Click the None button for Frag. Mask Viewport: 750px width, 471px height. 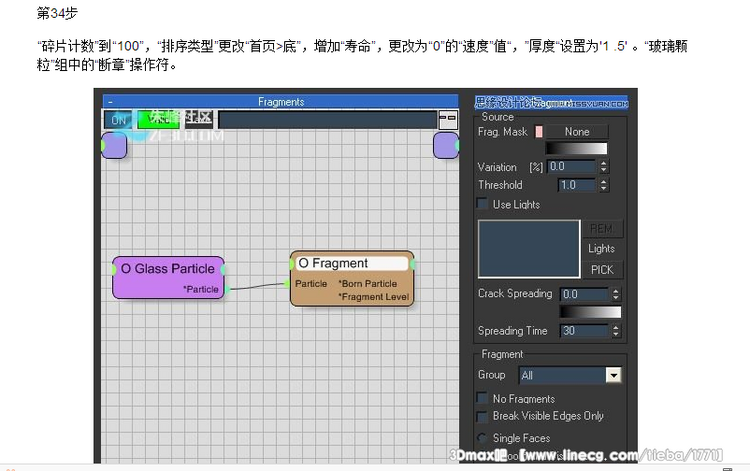(x=577, y=131)
